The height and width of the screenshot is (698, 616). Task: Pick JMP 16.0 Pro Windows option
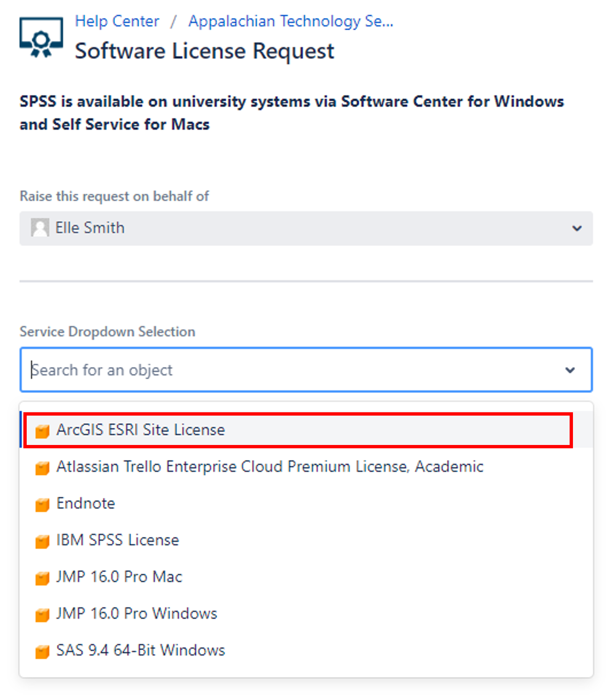pyautogui.click(x=306, y=614)
